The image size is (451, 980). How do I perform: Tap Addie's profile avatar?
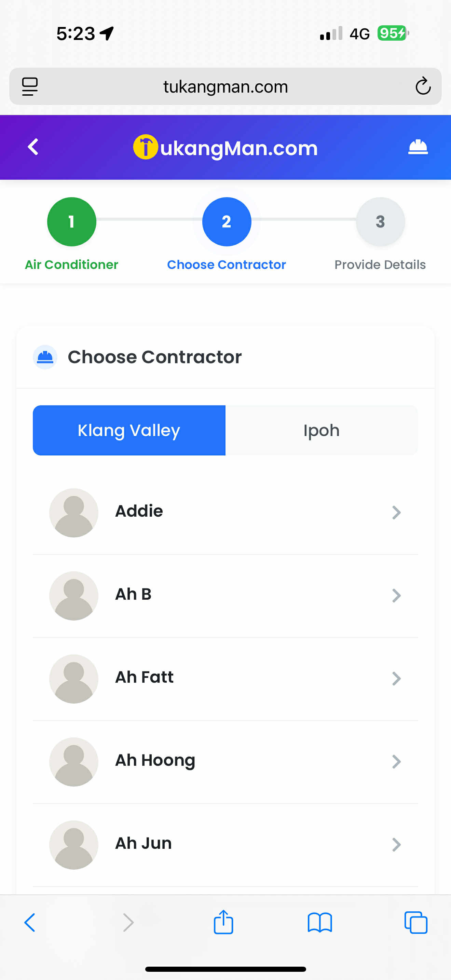click(x=74, y=513)
